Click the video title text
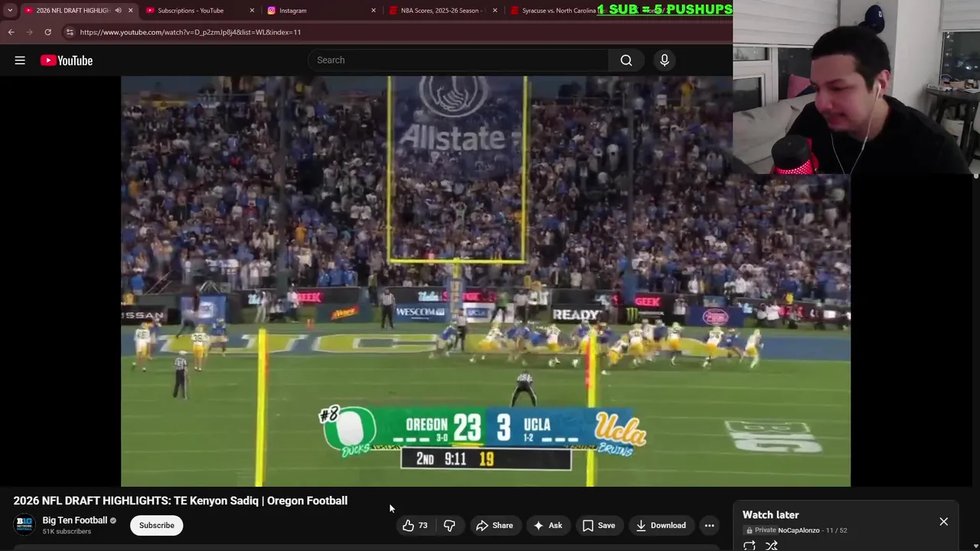The width and height of the screenshot is (980, 551). point(181,501)
